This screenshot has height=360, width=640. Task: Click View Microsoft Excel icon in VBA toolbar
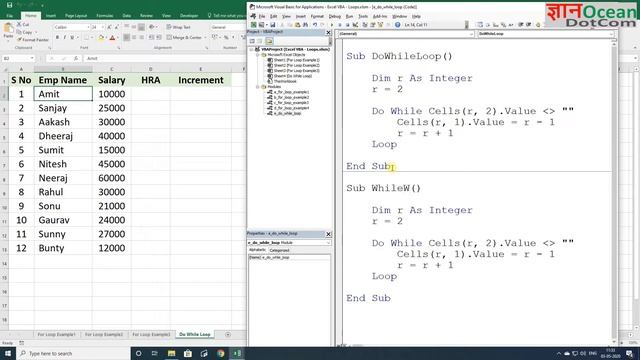pyautogui.click(x=254, y=25)
